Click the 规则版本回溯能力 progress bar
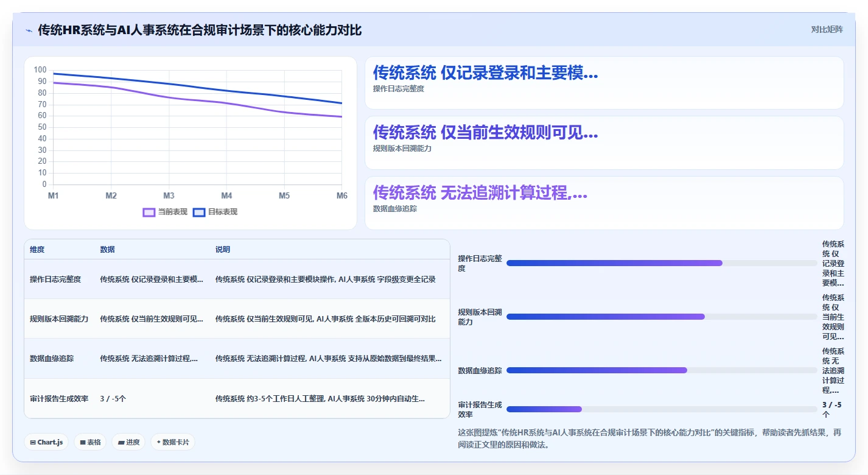The image size is (868, 475). 662,317
